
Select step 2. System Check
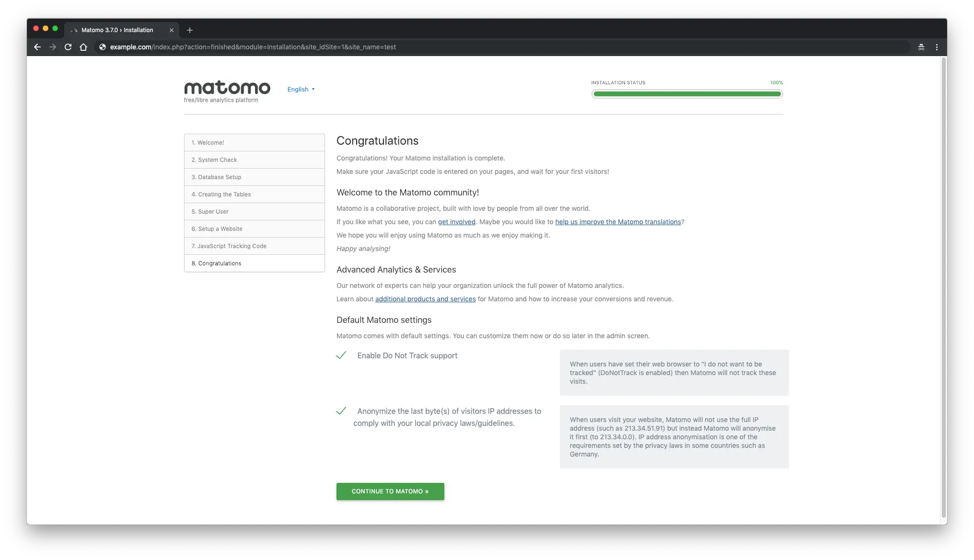point(254,160)
